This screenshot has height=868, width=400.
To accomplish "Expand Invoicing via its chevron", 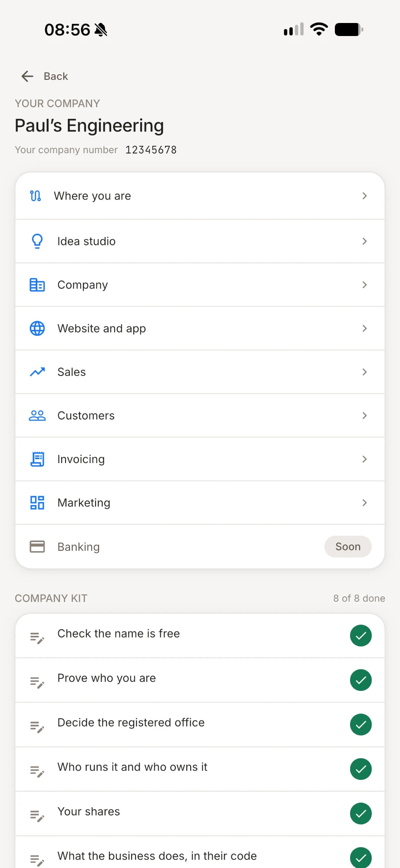I will click(365, 459).
